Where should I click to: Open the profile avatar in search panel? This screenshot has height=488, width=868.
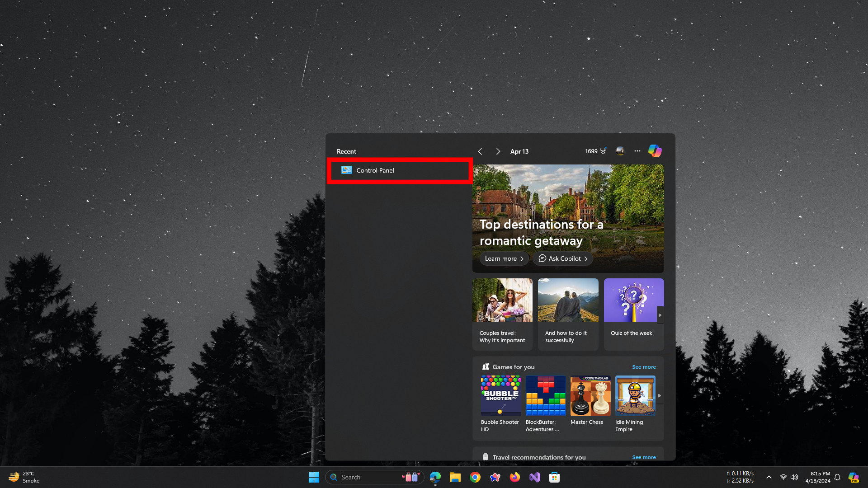click(x=620, y=151)
